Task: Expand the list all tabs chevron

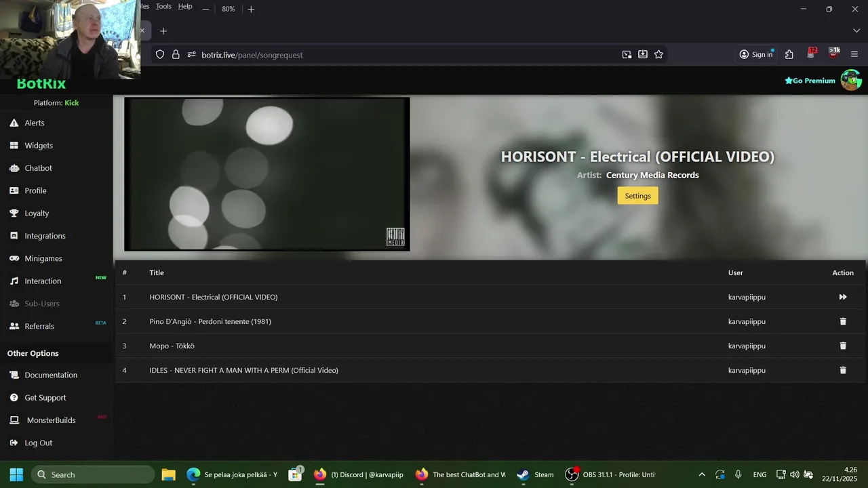Action: (x=856, y=30)
